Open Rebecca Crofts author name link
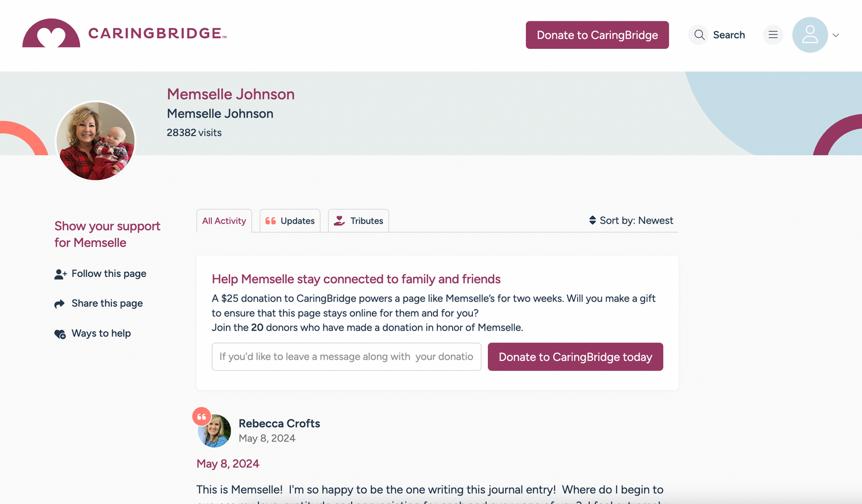The width and height of the screenshot is (862, 504). point(279,424)
